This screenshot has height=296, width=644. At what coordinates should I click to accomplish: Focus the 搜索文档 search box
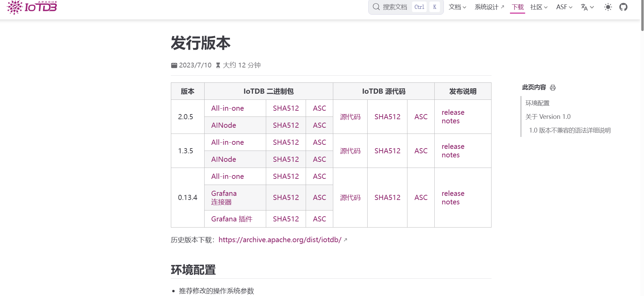click(406, 7)
